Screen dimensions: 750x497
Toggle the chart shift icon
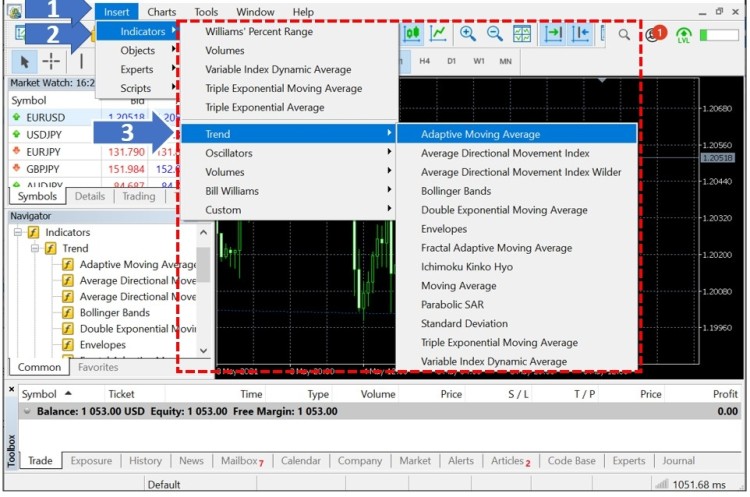tap(581, 34)
